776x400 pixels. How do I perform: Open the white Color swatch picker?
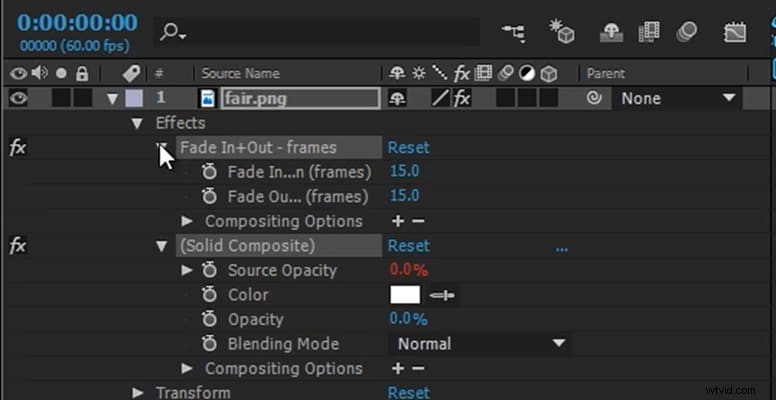(x=405, y=295)
